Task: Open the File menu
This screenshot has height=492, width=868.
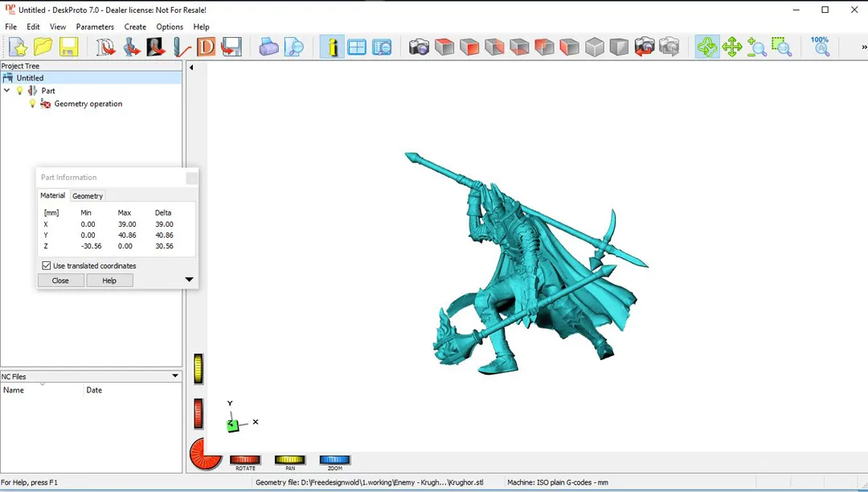Action: (x=11, y=27)
